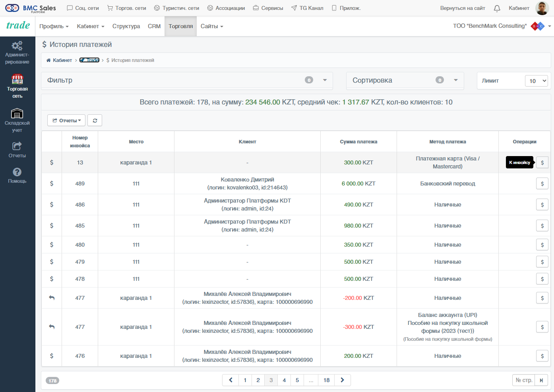Open the Отчеты dropdown button

(x=66, y=120)
